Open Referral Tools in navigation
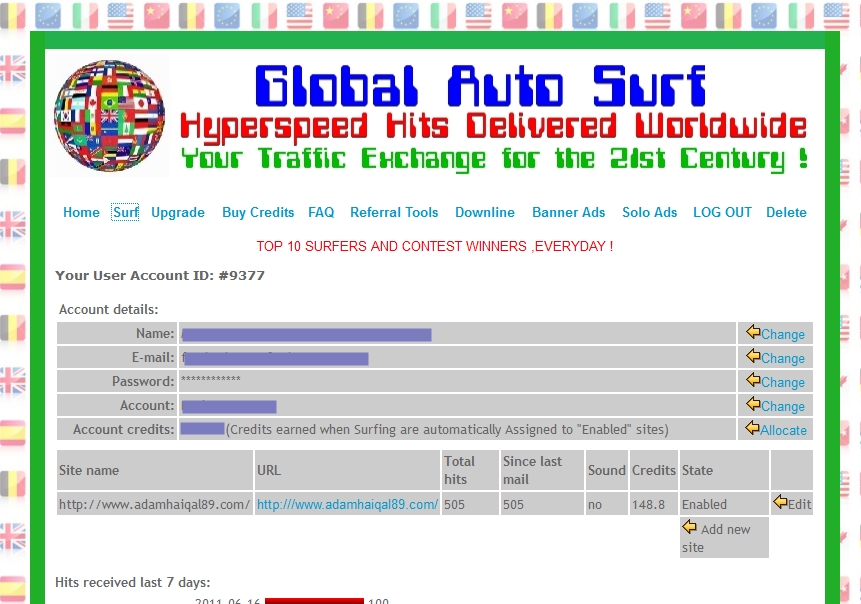The image size is (861, 604). pyautogui.click(x=394, y=212)
